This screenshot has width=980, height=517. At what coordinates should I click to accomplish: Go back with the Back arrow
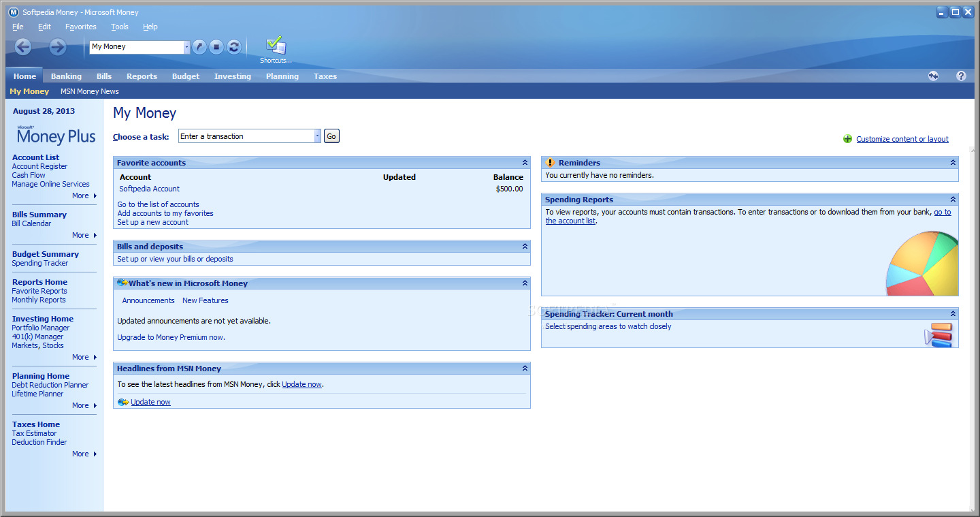click(x=23, y=46)
